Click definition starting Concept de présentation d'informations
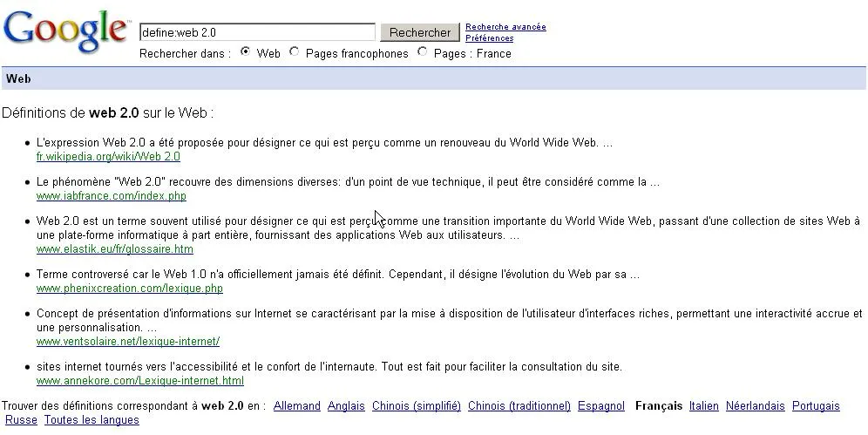This screenshot has width=868, height=435. coord(450,320)
